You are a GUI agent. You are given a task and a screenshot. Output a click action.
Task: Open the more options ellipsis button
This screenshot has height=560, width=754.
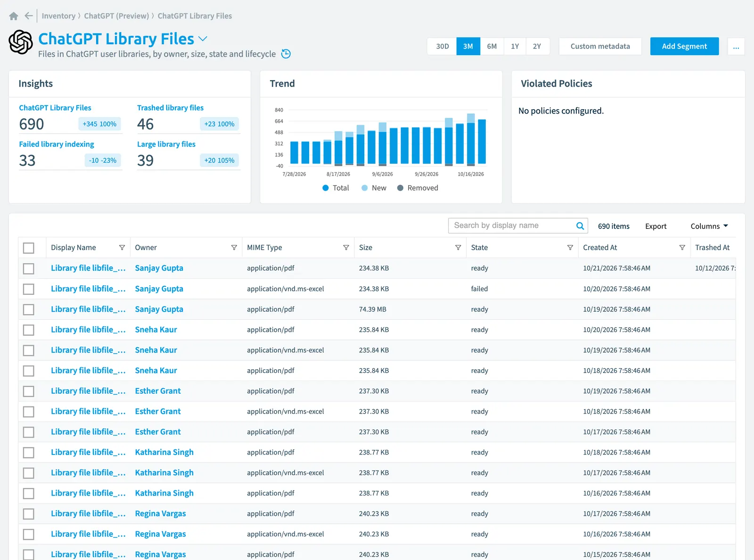(736, 46)
